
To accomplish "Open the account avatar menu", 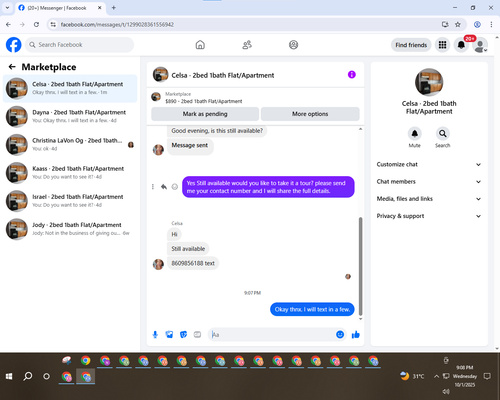I will [480, 45].
